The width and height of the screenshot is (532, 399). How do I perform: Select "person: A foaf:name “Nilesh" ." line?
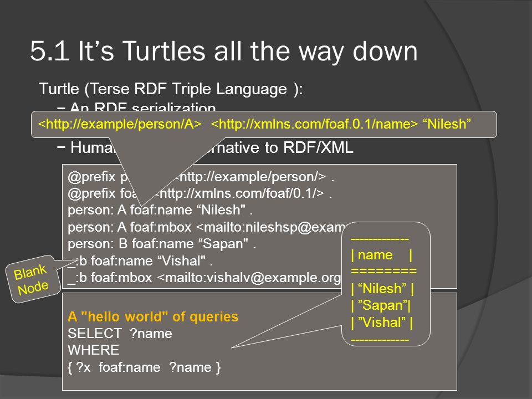[x=160, y=210]
